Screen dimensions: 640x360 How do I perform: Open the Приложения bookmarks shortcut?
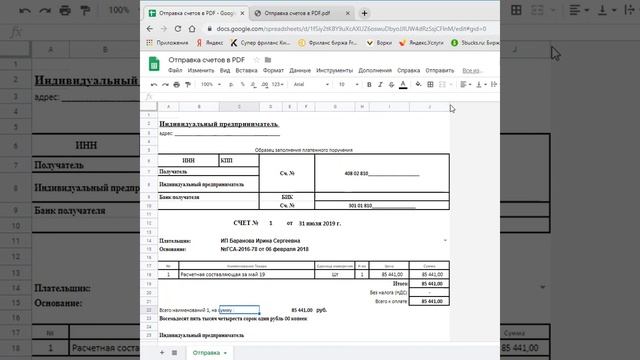167,42
